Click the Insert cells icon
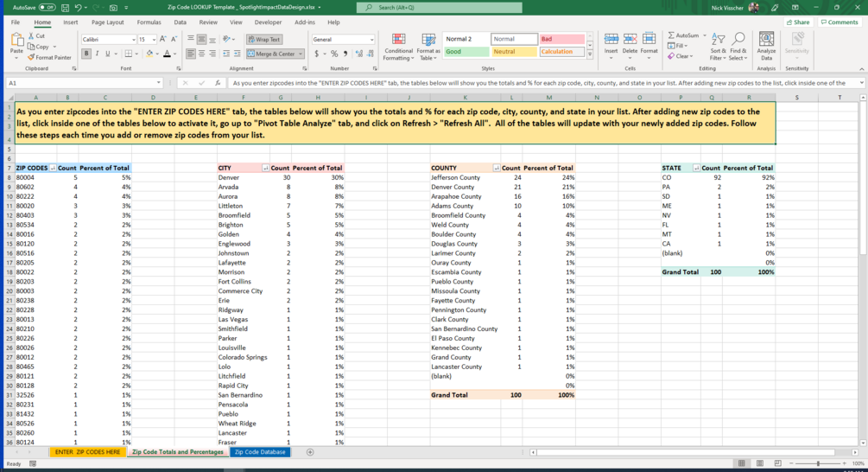 [611, 40]
